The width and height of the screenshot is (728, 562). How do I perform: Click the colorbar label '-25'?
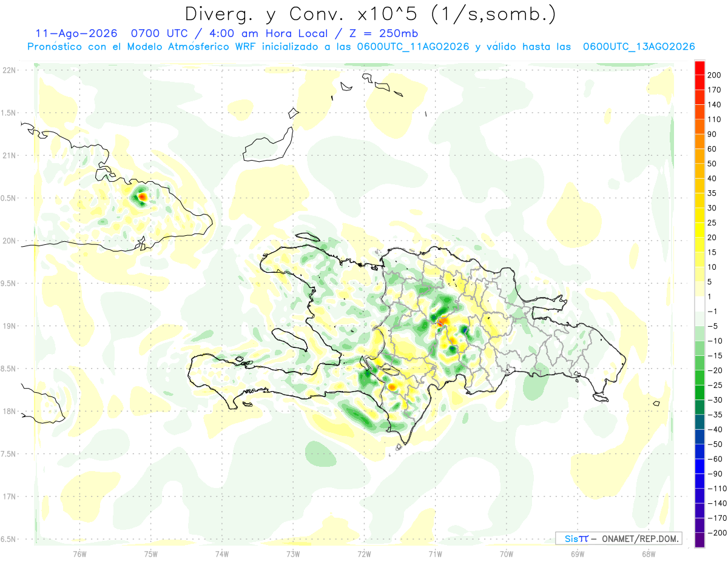pos(716,385)
